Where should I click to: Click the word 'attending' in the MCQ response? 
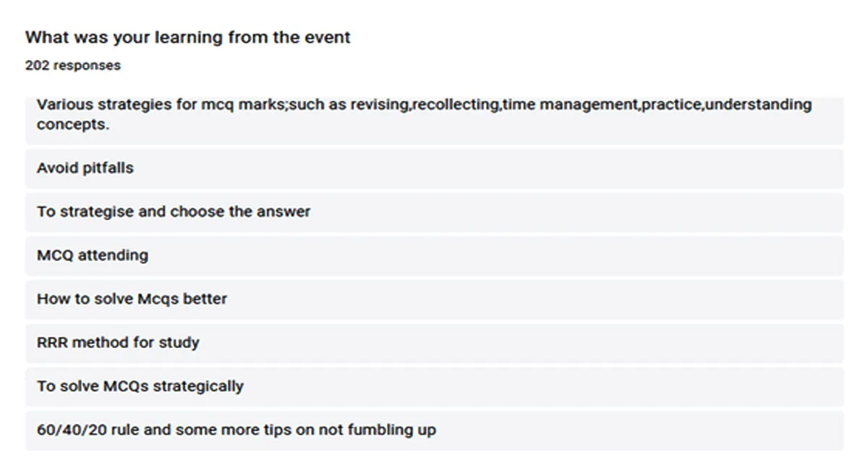(x=114, y=256)
